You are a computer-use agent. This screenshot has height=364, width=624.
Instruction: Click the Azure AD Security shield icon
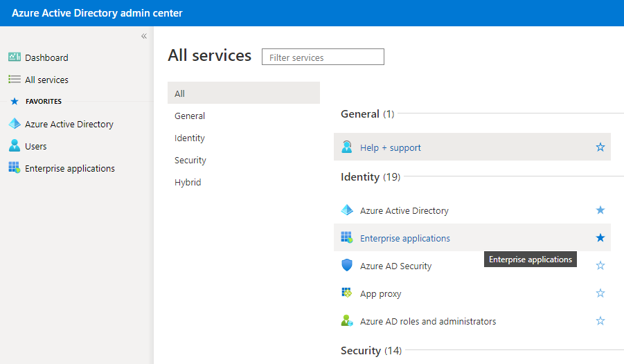coord(347,265)
